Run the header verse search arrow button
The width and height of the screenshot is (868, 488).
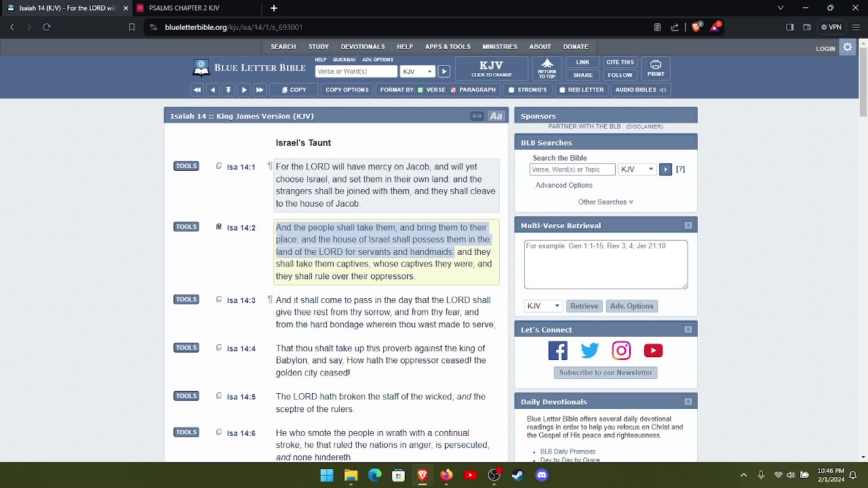(x=443, y=71)
